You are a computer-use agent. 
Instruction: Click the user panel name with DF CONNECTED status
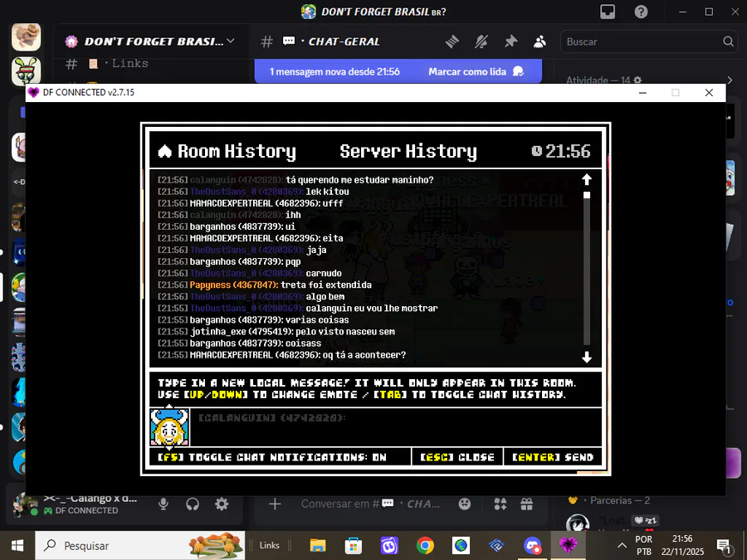pos(90,504)
